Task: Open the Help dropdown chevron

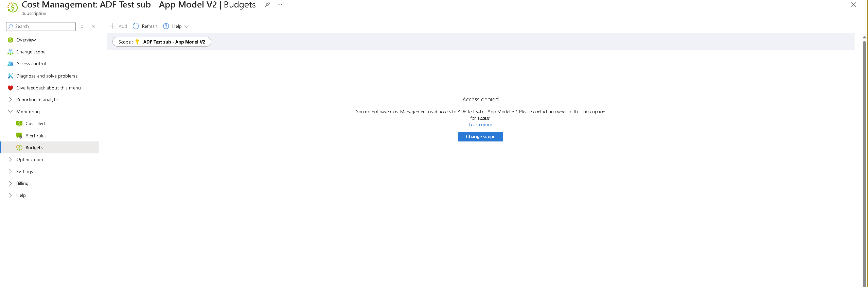Action: click(x=187, y=27)
